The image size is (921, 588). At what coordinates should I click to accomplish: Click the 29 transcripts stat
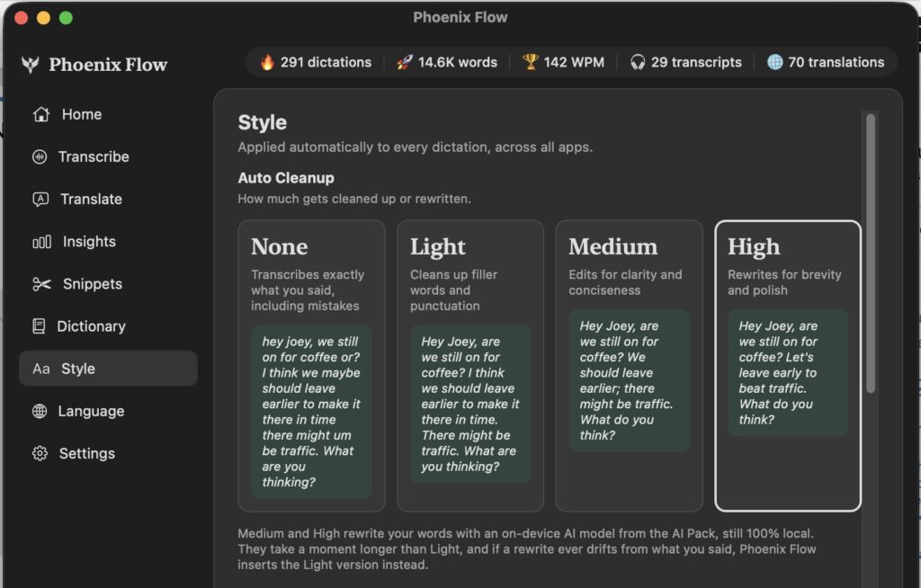point(686,62)
